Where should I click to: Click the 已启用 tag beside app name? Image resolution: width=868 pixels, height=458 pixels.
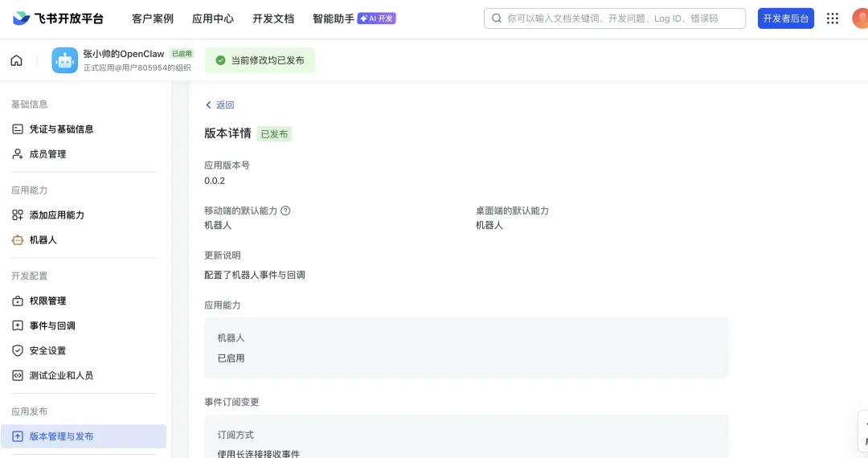point(182,54)
